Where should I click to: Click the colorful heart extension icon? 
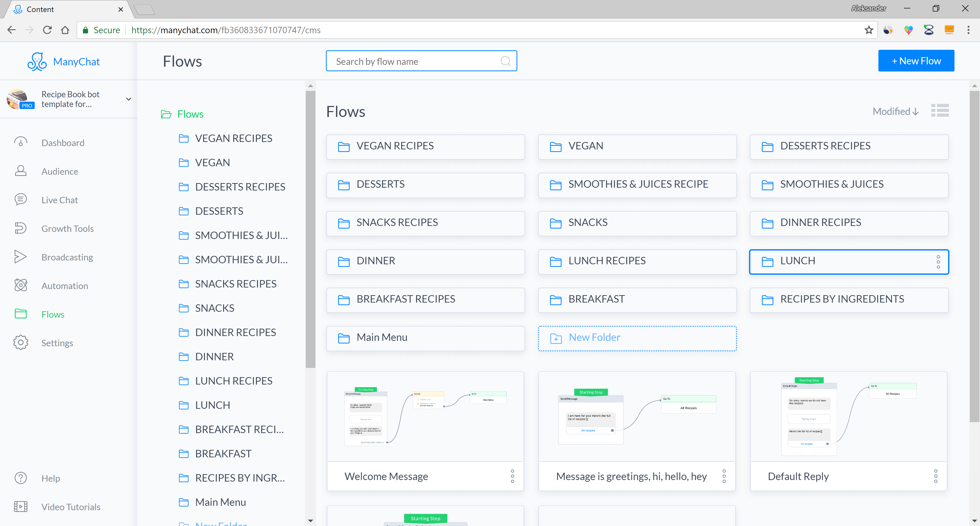(x=909, y=30)
